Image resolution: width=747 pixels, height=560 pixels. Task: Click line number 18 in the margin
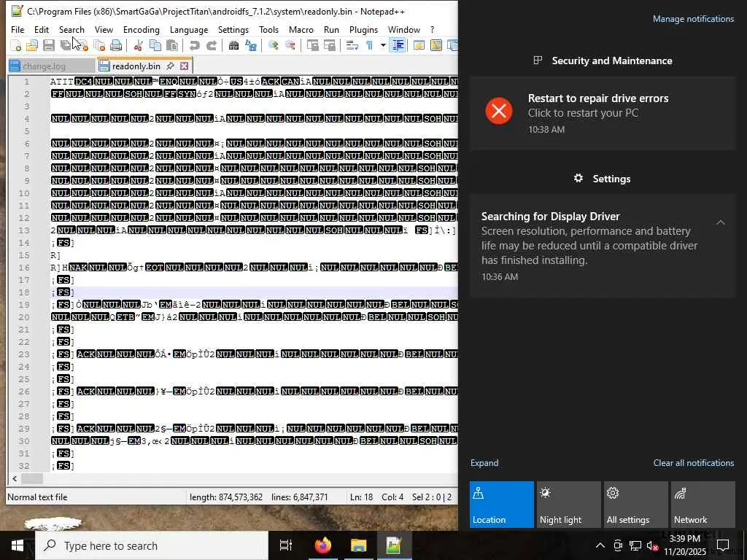coord(24,292)
